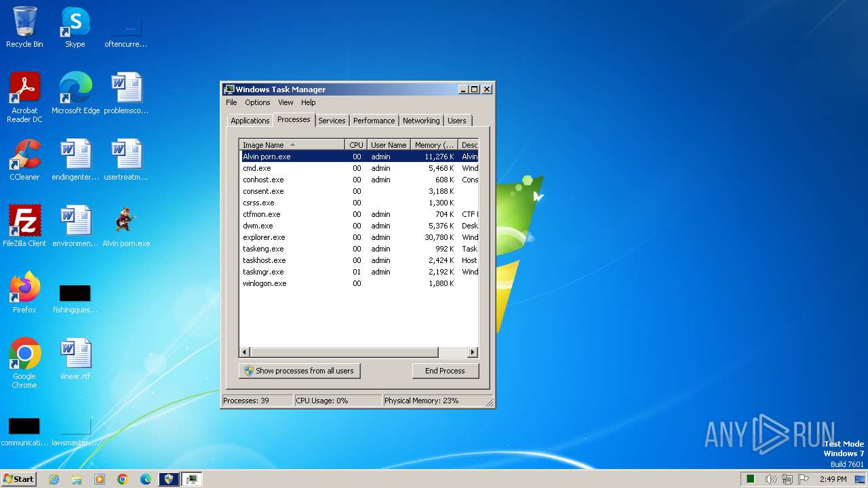Select the dwm.exe process row
The height and width of the screenshot is (488, 868).
click(x=359, y=226)
